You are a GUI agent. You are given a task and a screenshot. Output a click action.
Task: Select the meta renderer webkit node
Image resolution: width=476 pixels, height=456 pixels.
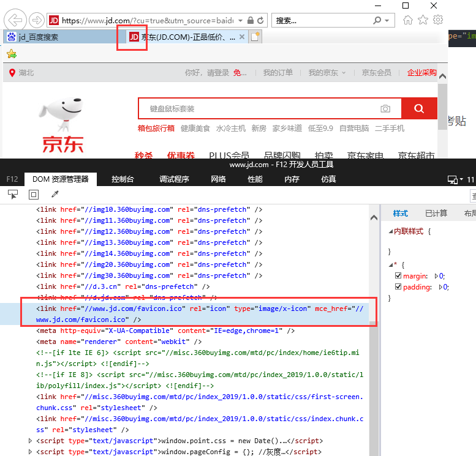(119, 342)
